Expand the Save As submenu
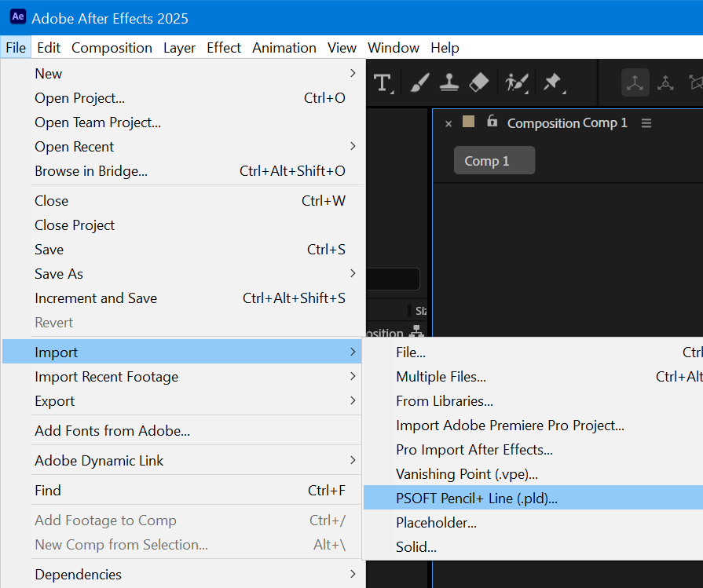This screenshot has width=703, height=588. (183, 273)
